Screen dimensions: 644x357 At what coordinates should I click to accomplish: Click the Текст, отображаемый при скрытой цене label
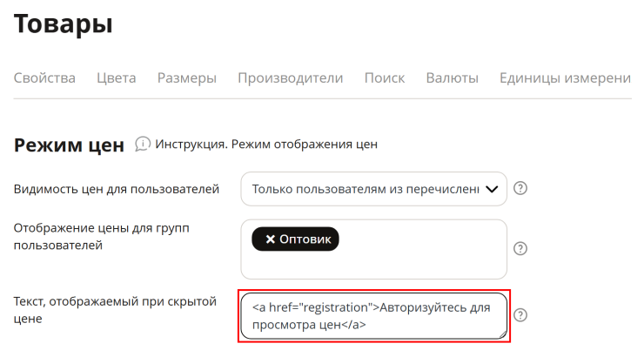[x=115, y=310]
